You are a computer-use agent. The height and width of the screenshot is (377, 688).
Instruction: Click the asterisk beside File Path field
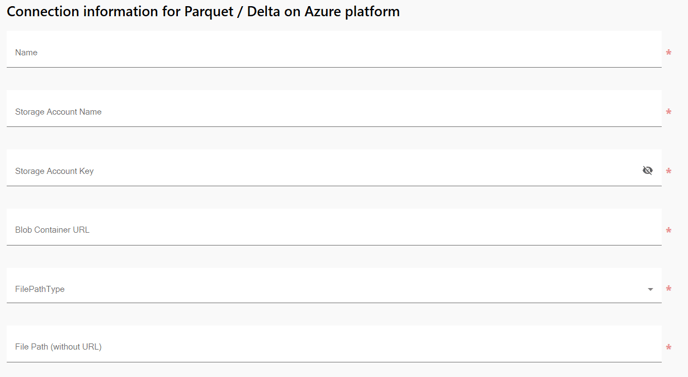point(669,348)
